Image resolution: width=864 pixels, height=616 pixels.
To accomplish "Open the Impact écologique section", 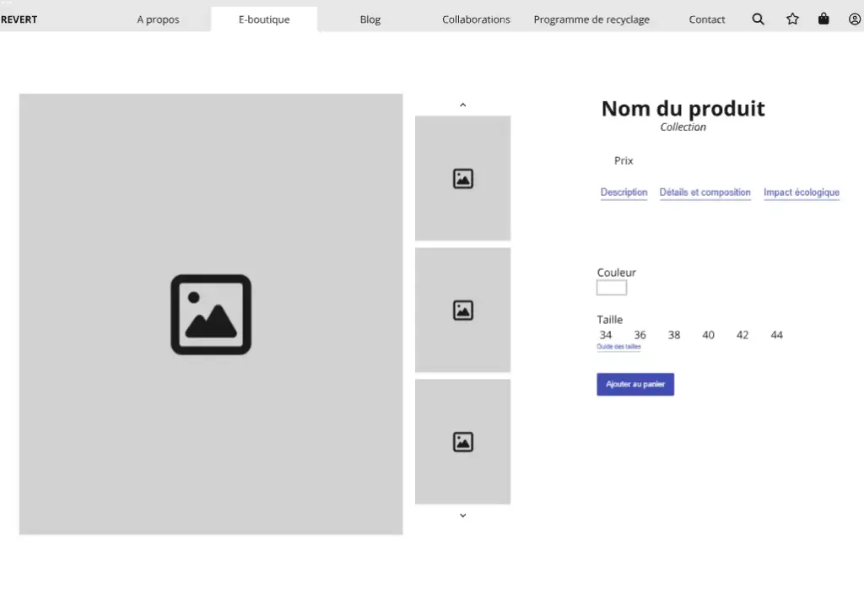I will tap(802, 192).
